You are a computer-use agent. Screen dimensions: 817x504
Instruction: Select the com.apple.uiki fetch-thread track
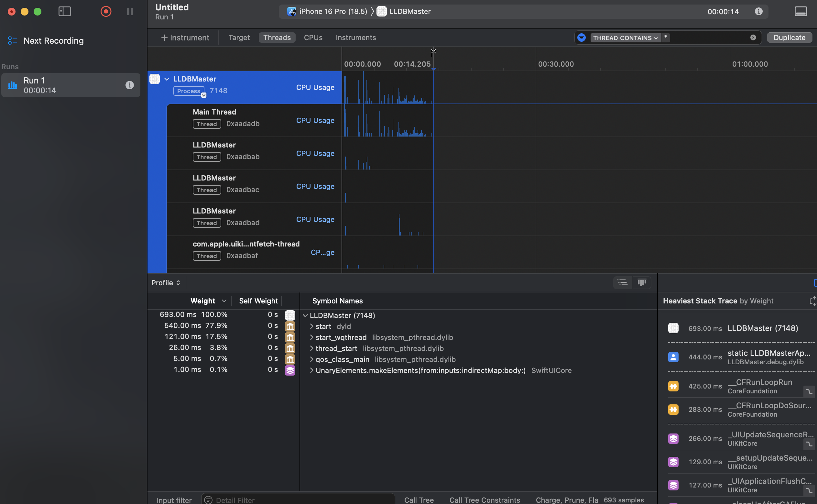[254, 252]
